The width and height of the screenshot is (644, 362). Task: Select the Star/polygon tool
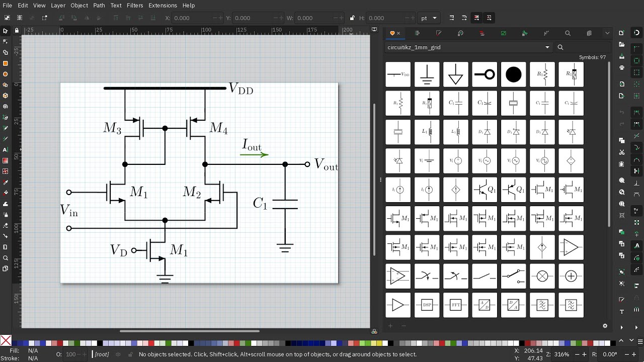[6, 85]
